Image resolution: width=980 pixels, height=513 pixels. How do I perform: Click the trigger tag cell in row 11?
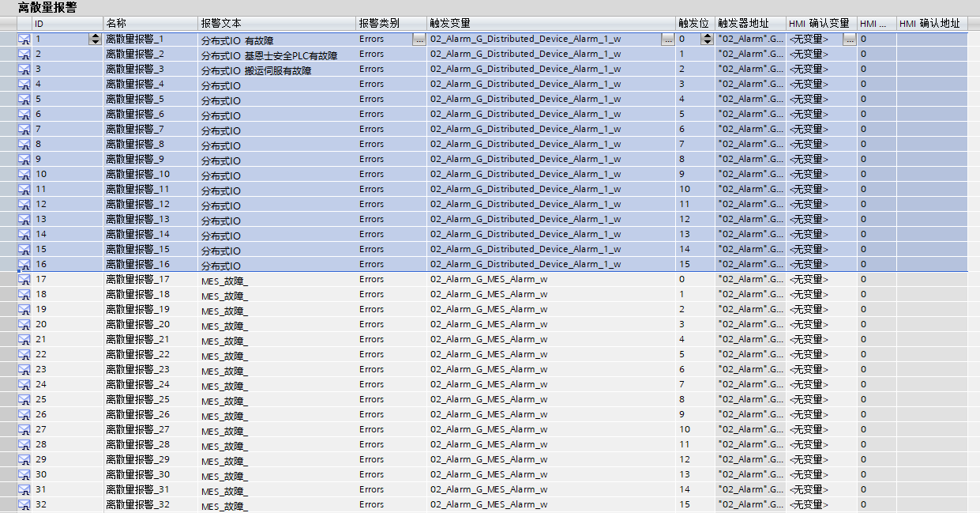click(551, 189)
